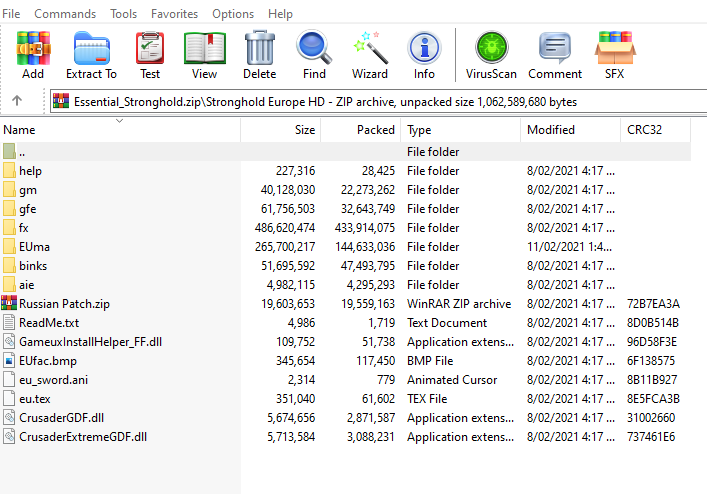The width and height of the screenshot is (707, 494).
Task: Click the sort arrow above Name column
Action: coord(119,120)
